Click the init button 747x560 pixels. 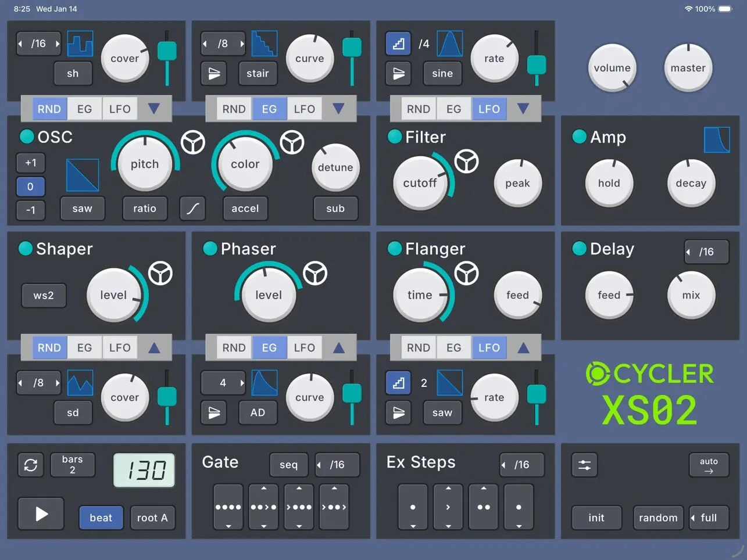click(x=596, y=518)
